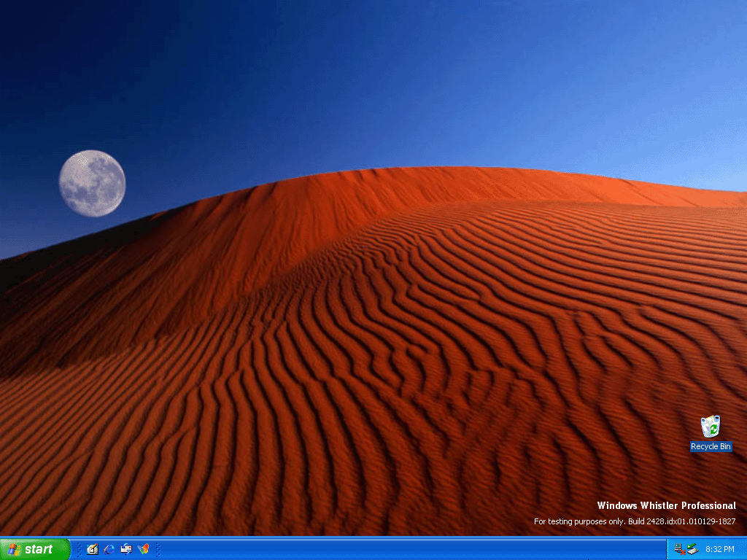Launch MSN Explorer butterfly icon
Screen dimensions: 747x560
(x=143, y=549)
